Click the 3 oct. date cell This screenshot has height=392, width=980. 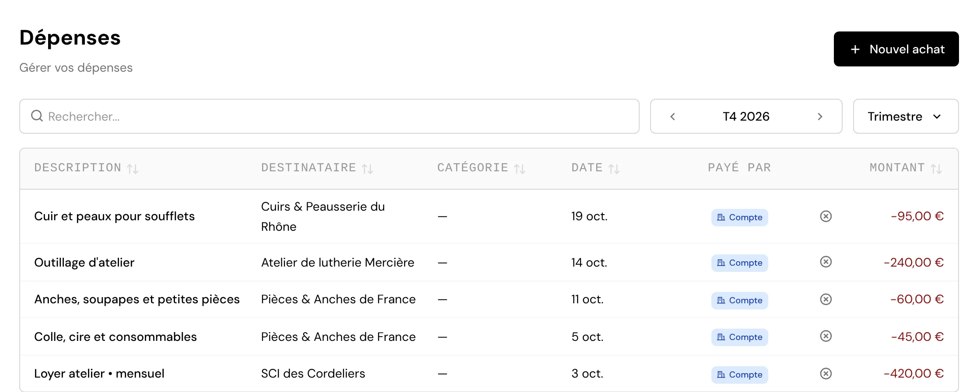(x=587, y=374)
